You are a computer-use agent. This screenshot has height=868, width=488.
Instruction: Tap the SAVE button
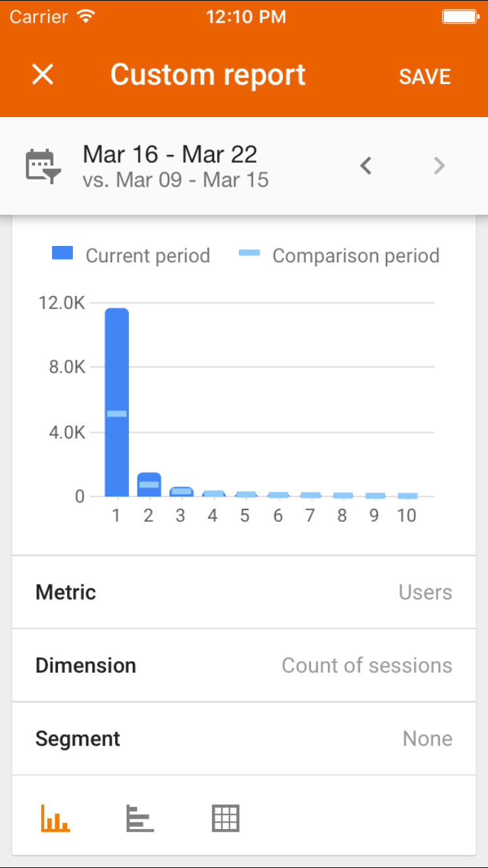pyautogui.click(x=424, y=76)
